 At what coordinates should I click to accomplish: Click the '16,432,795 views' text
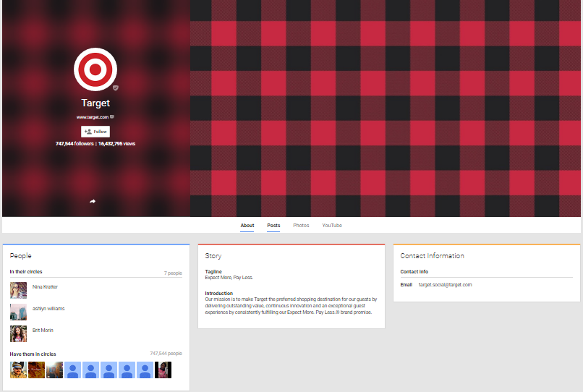tap(116, 143)
